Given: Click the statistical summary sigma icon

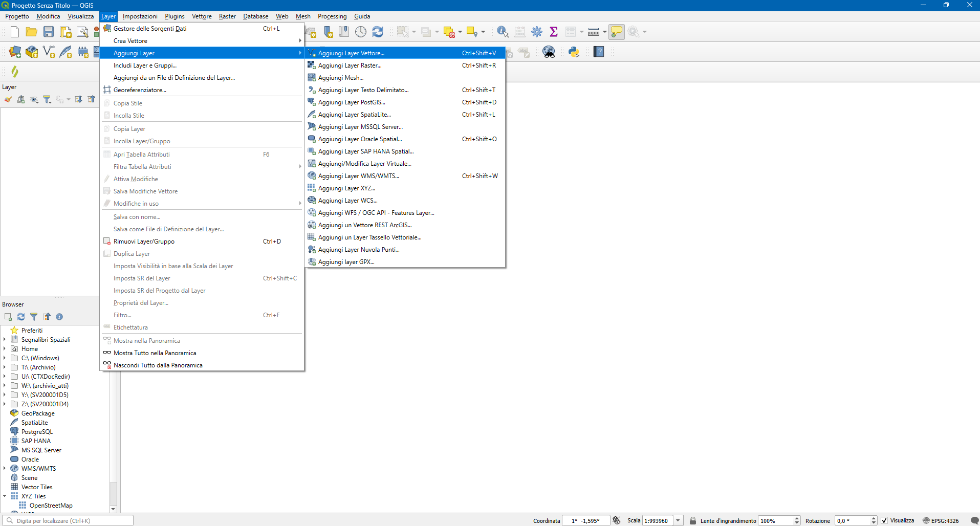Looking at the screenshot, I should (x=553, y=32).
